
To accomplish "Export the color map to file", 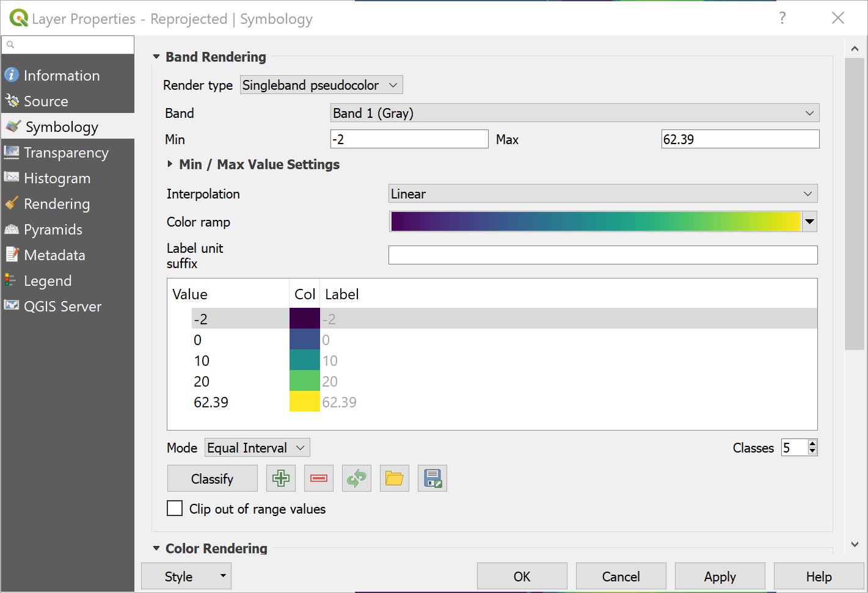I will pos(432,478).
